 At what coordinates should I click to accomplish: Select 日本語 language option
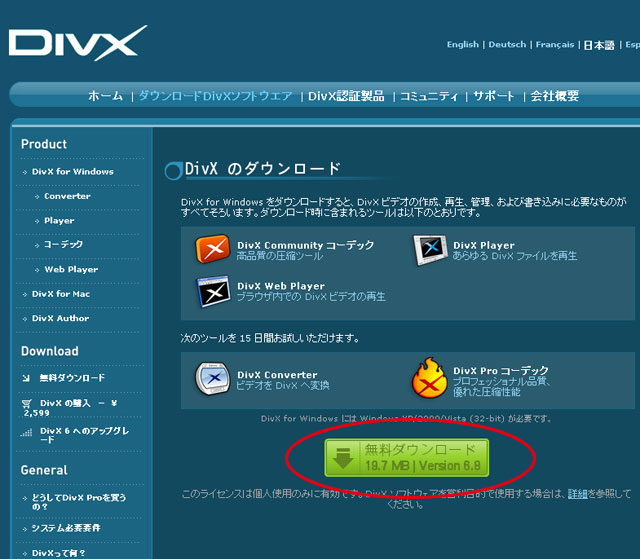pos(599,45)
